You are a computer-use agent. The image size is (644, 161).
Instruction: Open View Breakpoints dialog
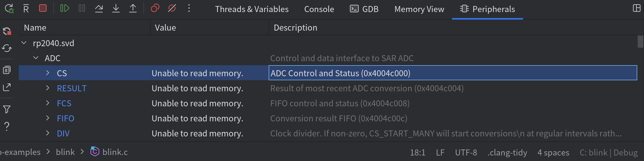tap(155, 9)
